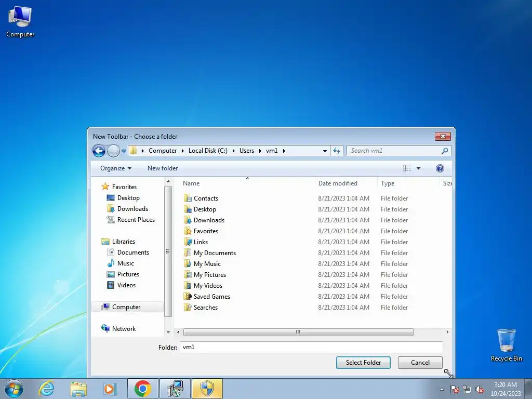
Task: Expand arrow after Computer in breadcrumb
Action: [x=183, y=151]
